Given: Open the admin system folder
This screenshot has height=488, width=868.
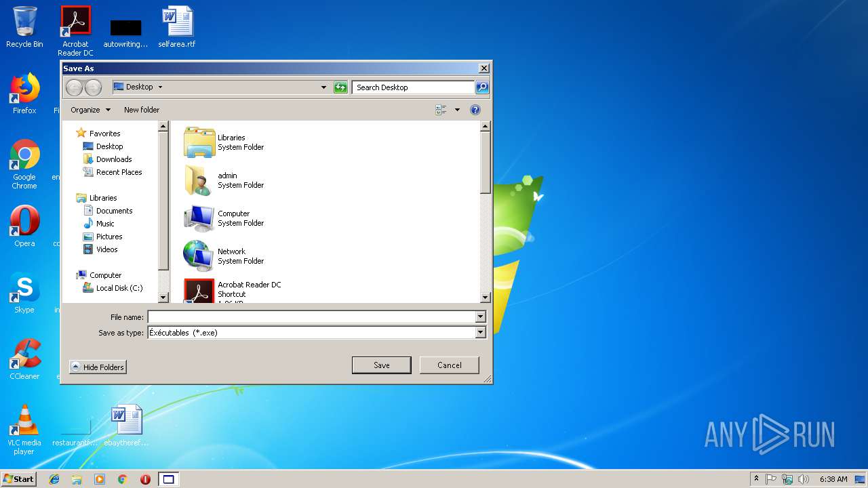Looking at the screenshot, I should click(224, 180).
